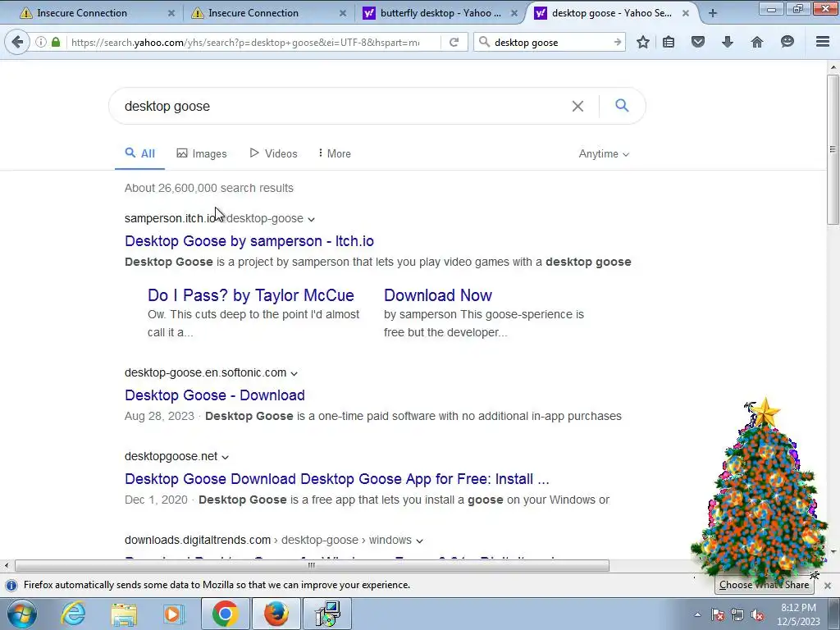Click the Christmas tree desktop widget
The image size is (840, 630).
[x=760, y=493]
